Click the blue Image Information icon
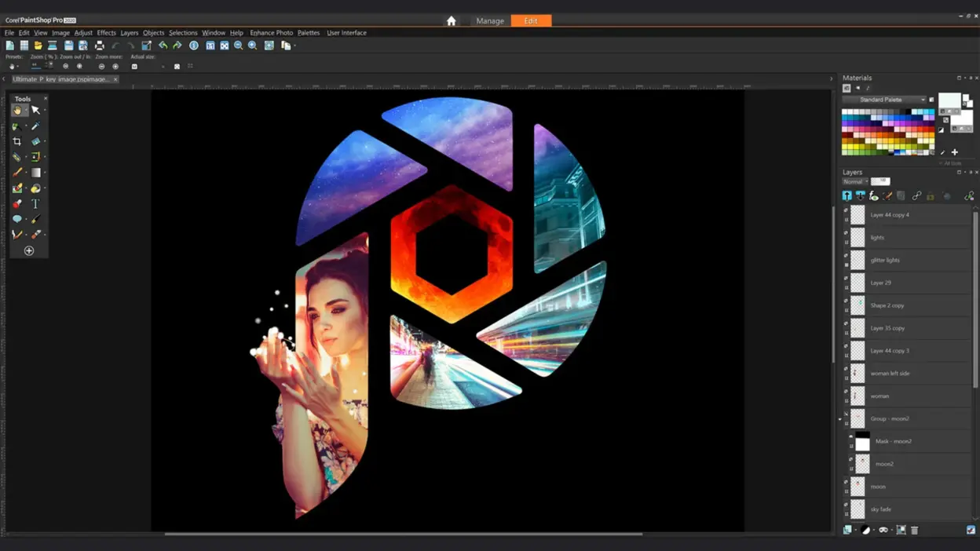980x551 pixels. click(x=194, y=46)
